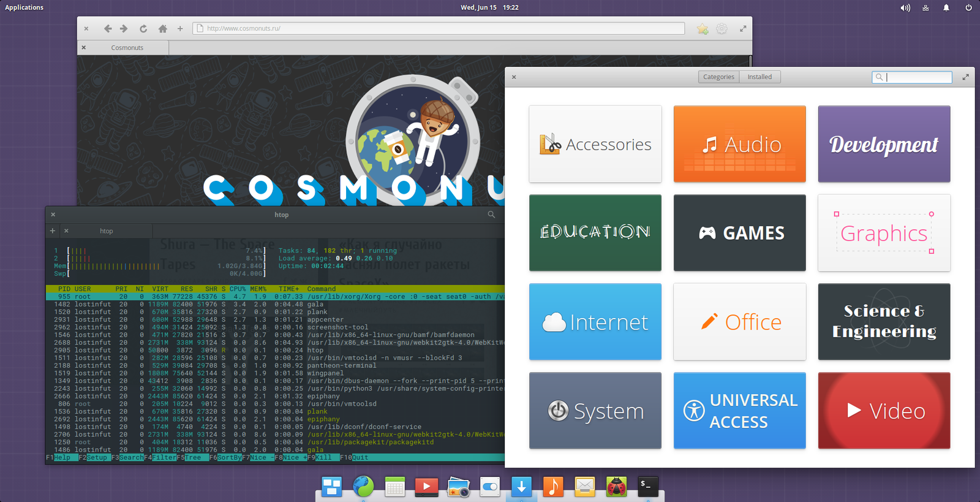This screenshot has height=502, width=980.
Task: Open notifications bell indicator
Action: pyautogui.click(x=946, y=8)
